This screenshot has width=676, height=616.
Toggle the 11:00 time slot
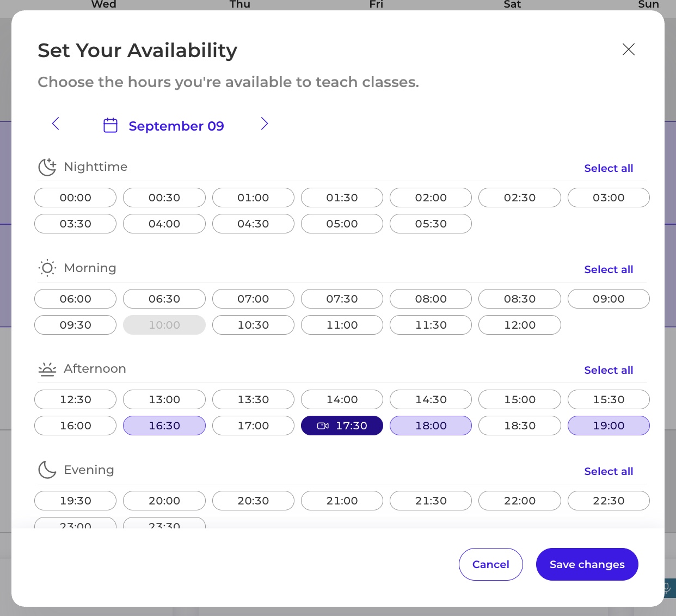[342, 325]
